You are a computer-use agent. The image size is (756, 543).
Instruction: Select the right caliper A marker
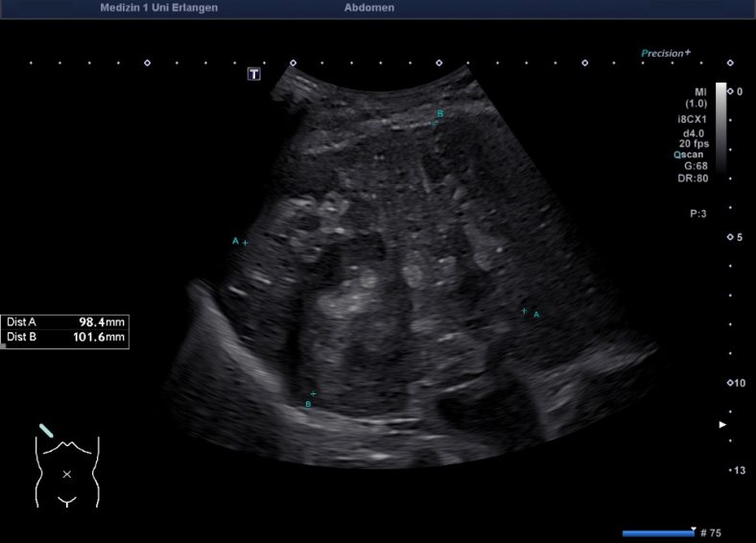coord(524,311)
